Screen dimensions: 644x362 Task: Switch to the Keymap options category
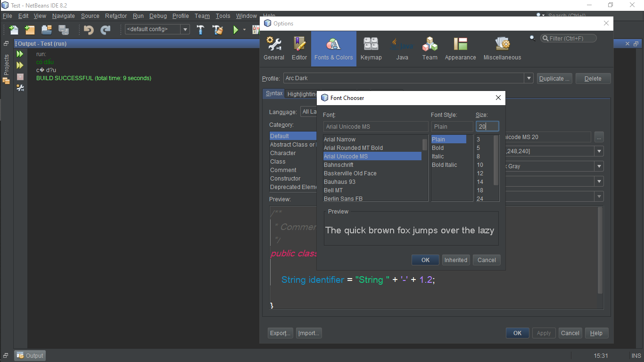(x=371, y=49)
